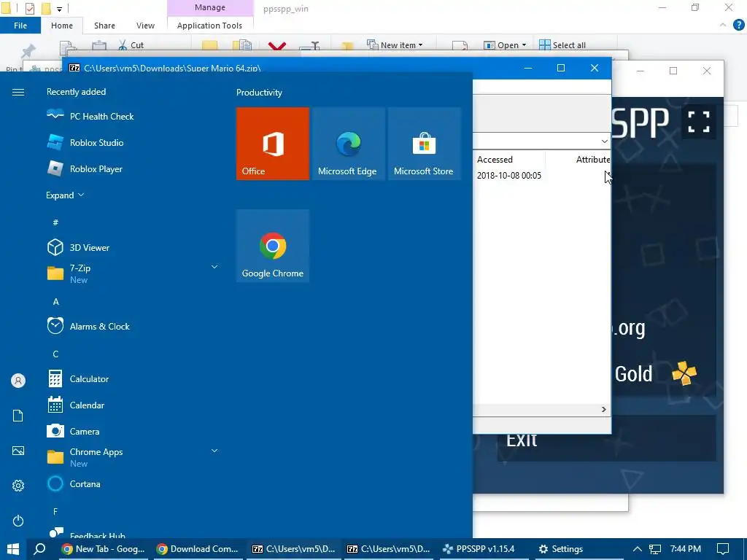Image resolution: width=747 pixels, height=560 pixels.
Task: Switch to Download Com... Chrome taskbar item
Action: pyautogui.click(x=198, y=549)
